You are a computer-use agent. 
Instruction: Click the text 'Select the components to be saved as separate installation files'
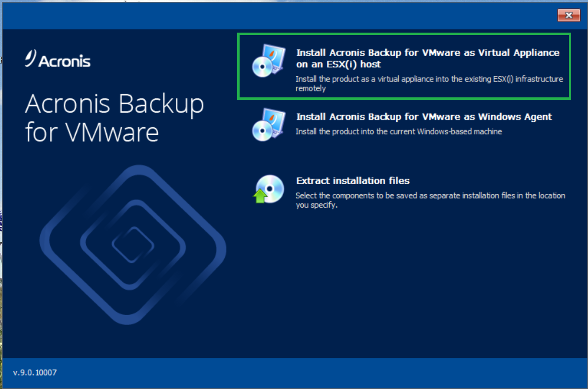point(430,200)
